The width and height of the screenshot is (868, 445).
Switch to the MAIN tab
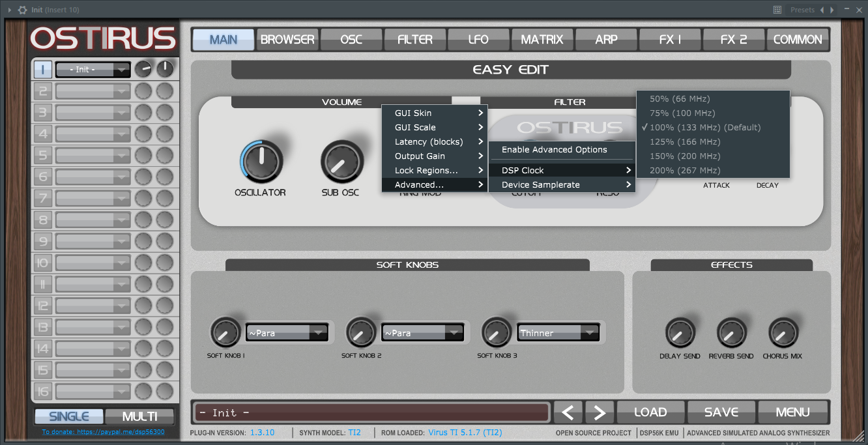pos(224,39)
